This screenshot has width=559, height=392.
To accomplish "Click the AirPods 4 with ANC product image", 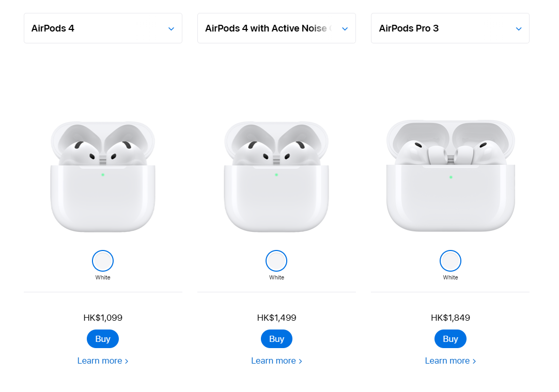I will pyautogui.click(x=276, y=177).
